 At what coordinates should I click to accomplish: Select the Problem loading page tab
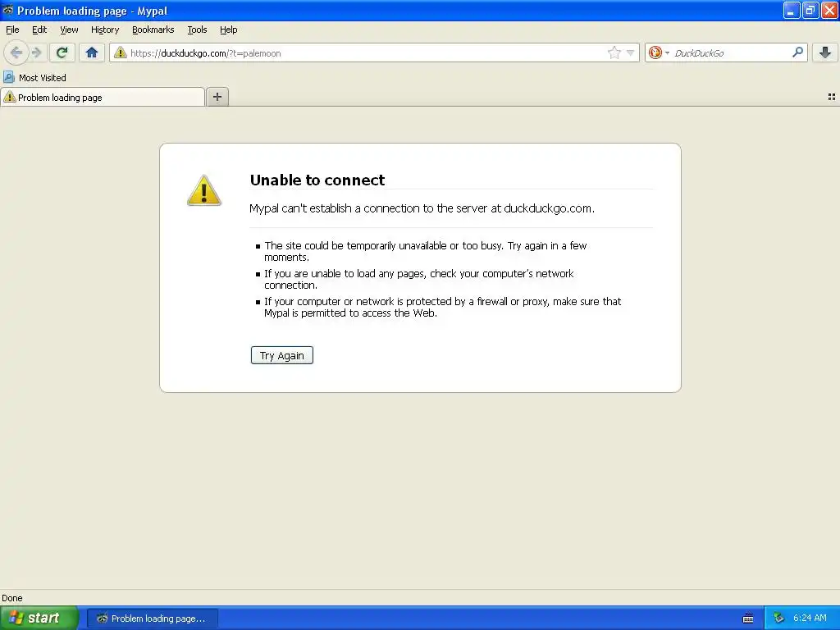point(103,97)
